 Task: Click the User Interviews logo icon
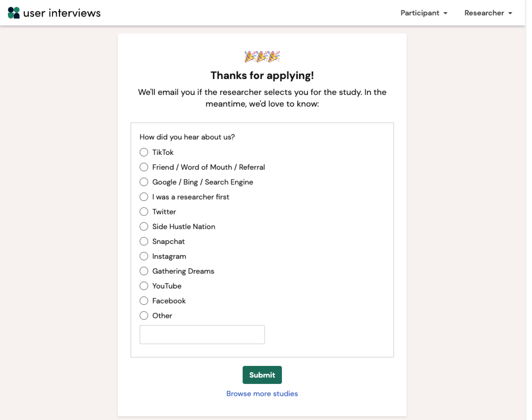(14, 13)
